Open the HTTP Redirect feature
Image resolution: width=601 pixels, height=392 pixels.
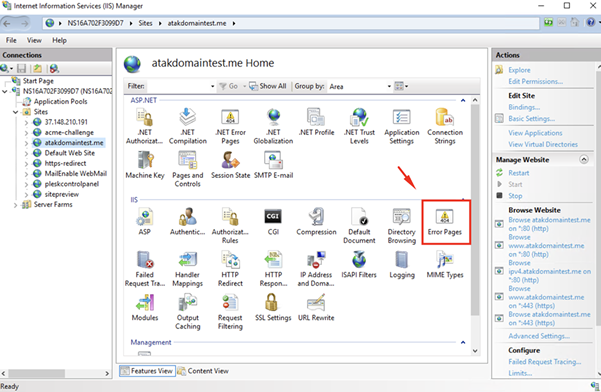coord(230,269)
